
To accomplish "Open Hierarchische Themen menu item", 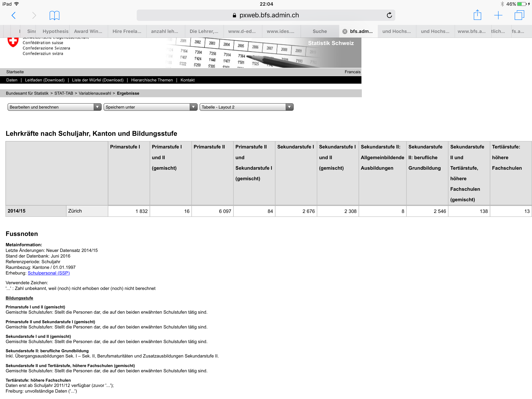I will point(152,80).
